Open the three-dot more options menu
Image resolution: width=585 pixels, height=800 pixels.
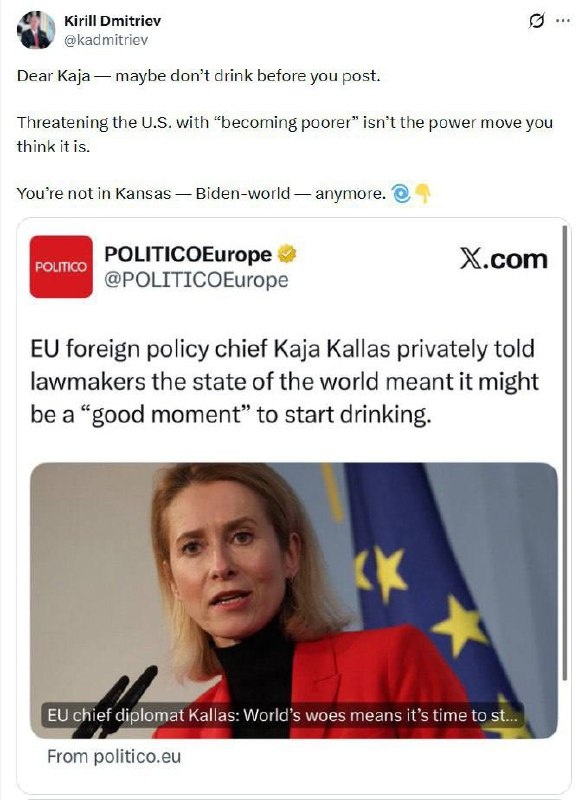563,21
